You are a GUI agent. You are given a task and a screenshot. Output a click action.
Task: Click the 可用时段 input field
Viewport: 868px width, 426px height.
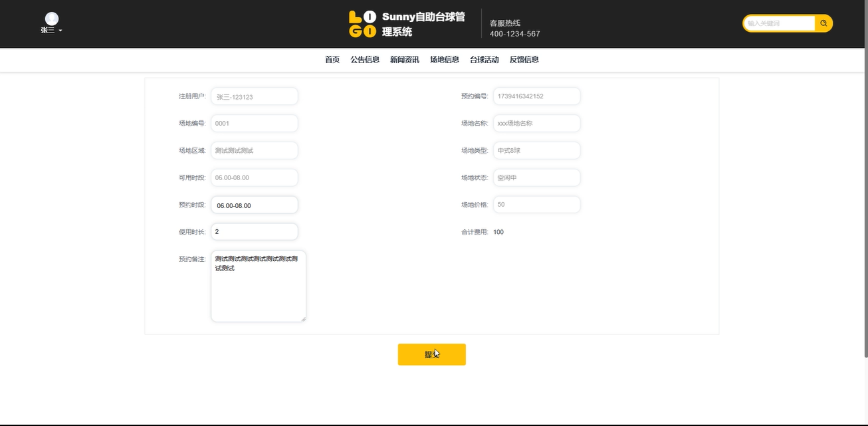click(x=255, y=178)
